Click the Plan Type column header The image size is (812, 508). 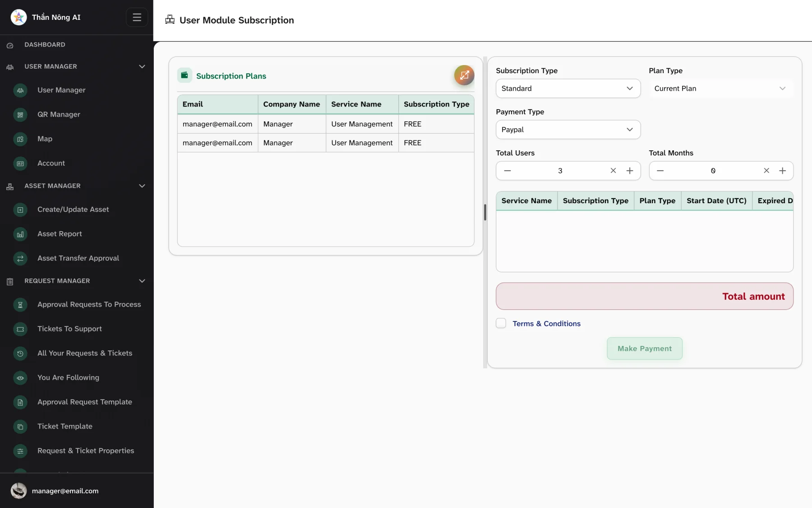click(x=657, y=201)
